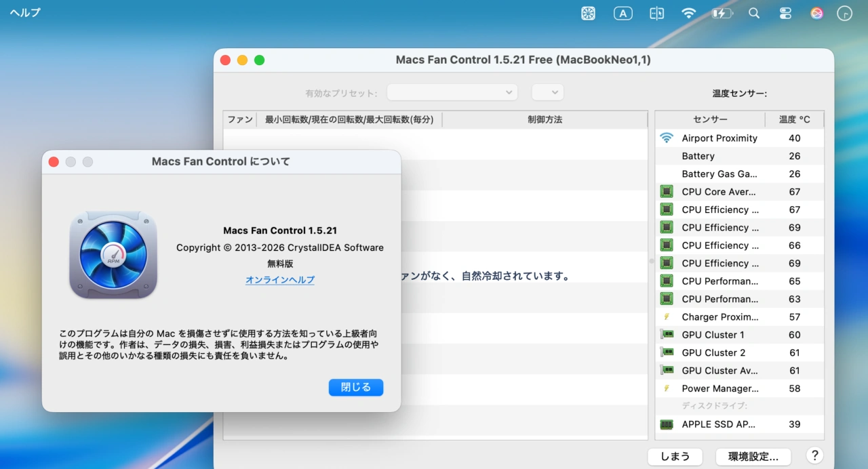The width and height of the screenshot is (868, 469).
Task: Click the しまう button
Action: (675, 456)
